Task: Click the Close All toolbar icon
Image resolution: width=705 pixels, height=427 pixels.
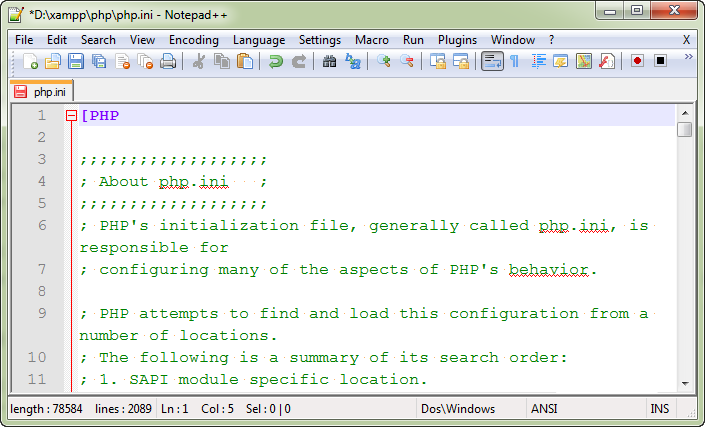Action: (145, 61)
